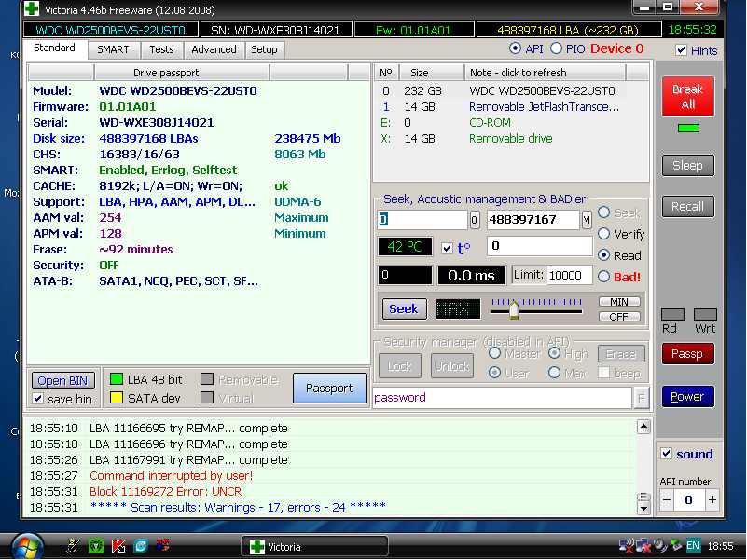
Task: Click the Passport button
Action: 329,389
